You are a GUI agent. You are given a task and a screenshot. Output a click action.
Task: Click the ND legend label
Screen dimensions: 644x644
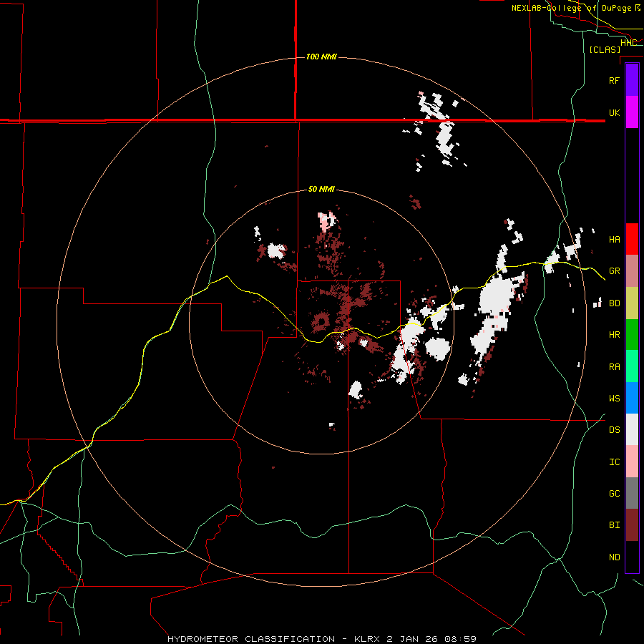point(614,557)
